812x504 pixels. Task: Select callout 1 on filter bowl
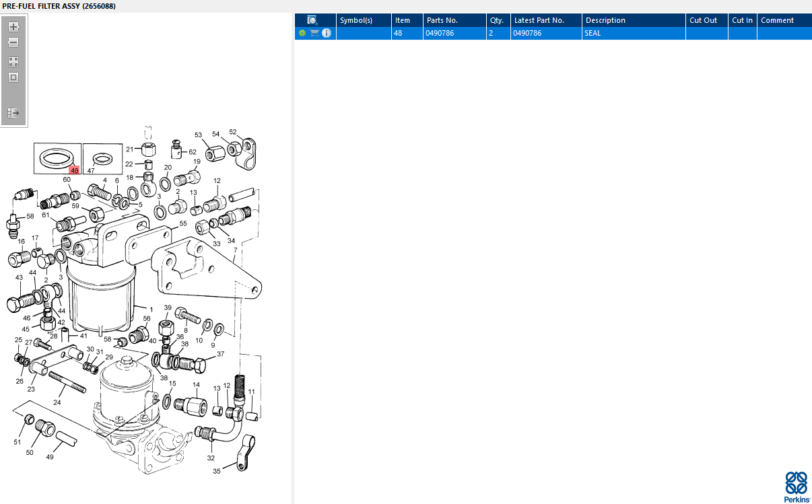(151, 310)
